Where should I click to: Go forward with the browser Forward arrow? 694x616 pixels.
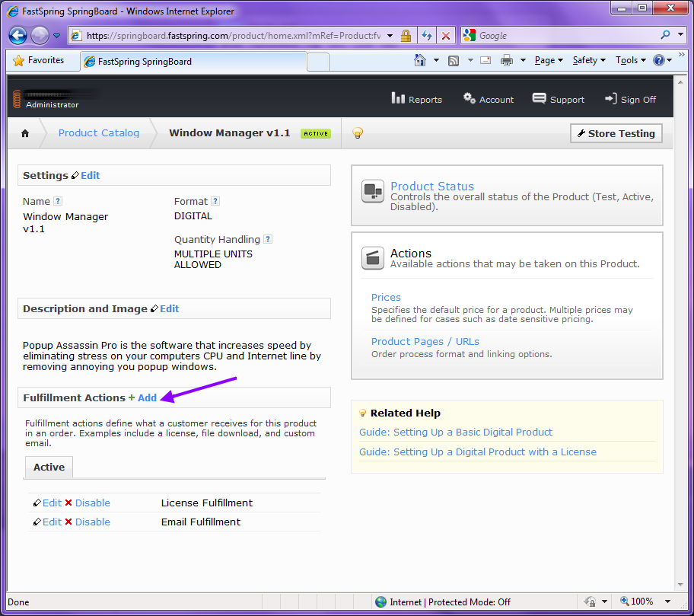point(40,36)
